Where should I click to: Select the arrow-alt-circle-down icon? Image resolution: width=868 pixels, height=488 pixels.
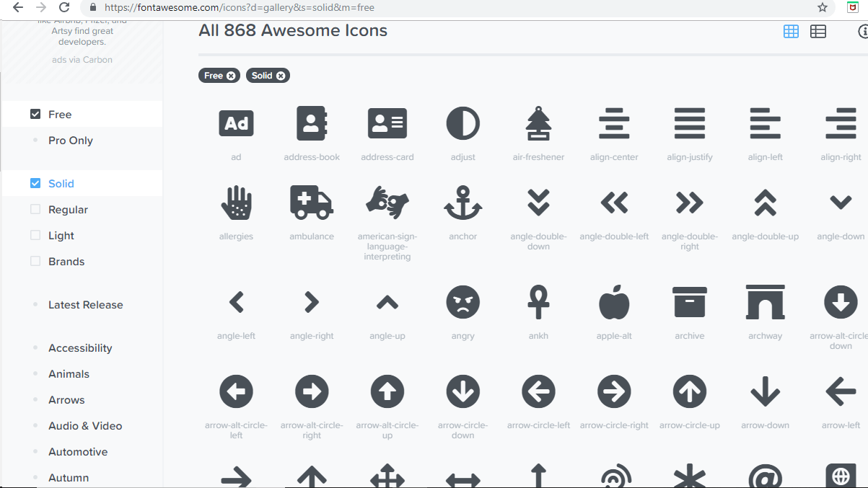point(841,301)
